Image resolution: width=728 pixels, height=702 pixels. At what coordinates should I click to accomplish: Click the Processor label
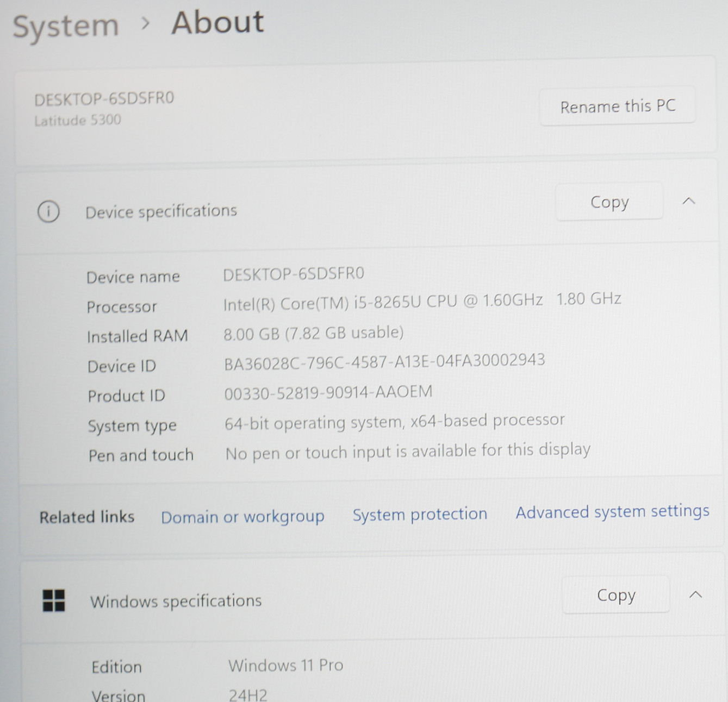coord(122,307)
